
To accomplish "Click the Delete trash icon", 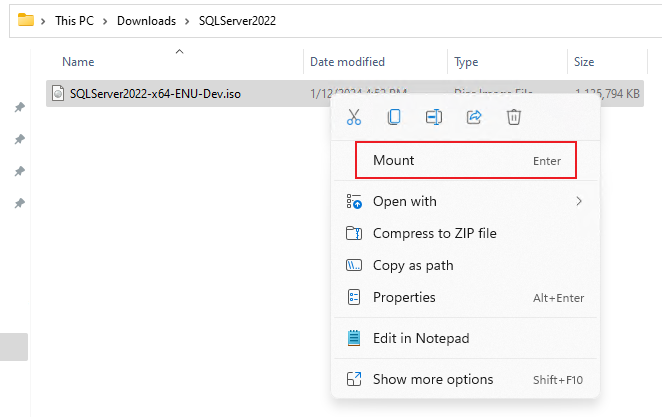I will (513, 117).
